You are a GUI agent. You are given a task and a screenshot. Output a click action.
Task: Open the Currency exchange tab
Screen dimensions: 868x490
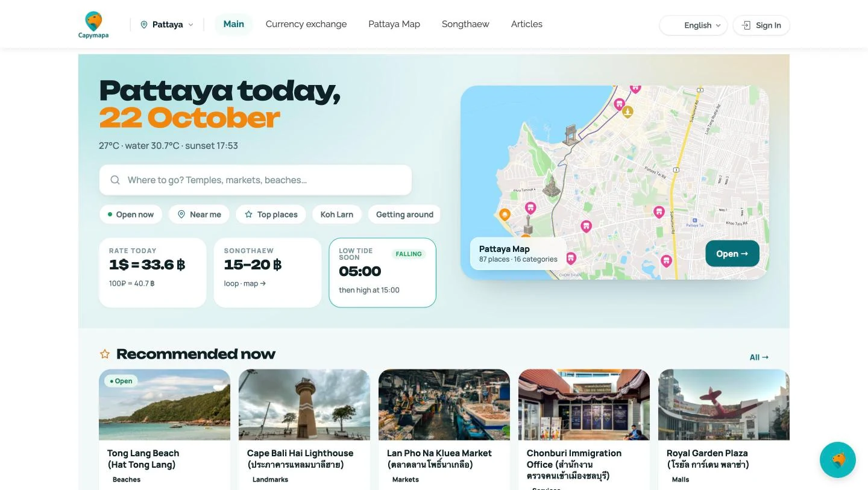pyautogui.click(x=306, y=24)
